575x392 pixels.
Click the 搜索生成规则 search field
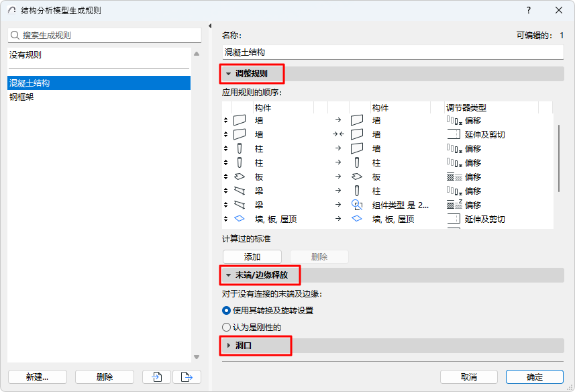(x=105, y=35)
